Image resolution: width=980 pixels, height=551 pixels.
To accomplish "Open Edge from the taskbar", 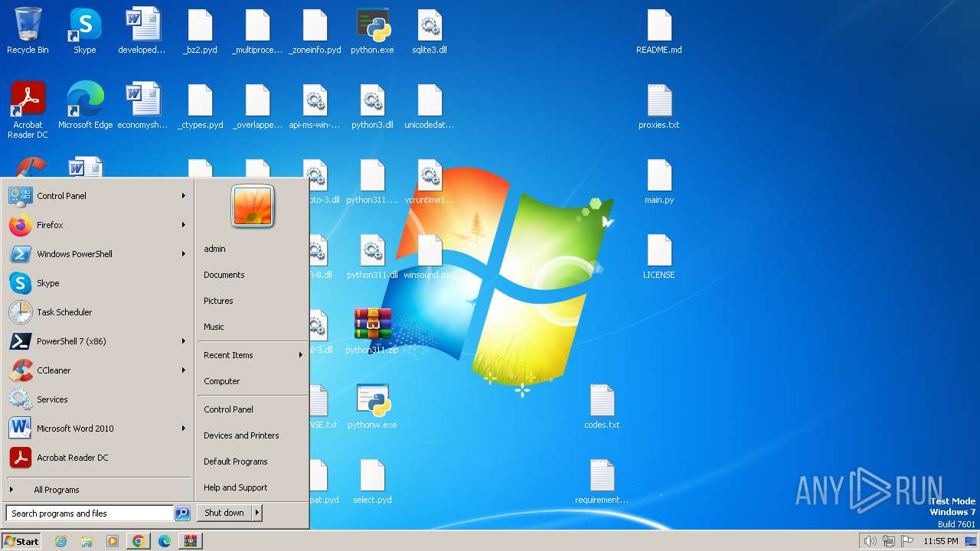I will click(x=164, y=541).
